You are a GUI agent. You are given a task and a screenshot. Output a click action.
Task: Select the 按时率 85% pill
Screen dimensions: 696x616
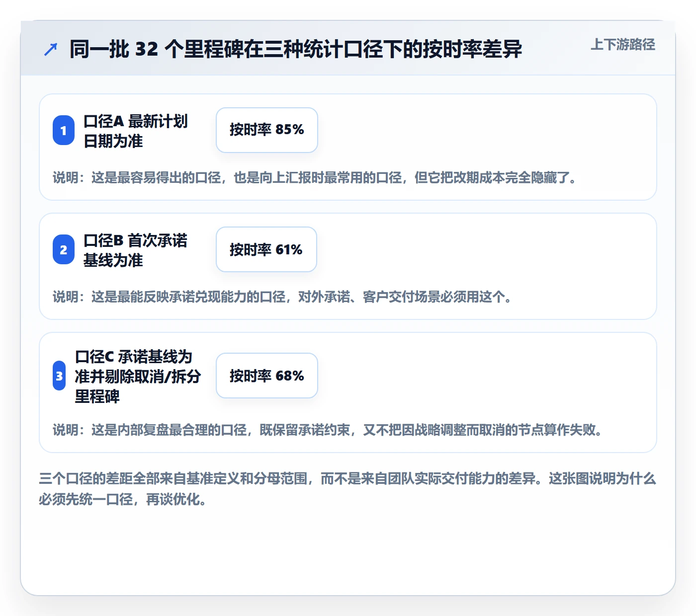[267, 130]
